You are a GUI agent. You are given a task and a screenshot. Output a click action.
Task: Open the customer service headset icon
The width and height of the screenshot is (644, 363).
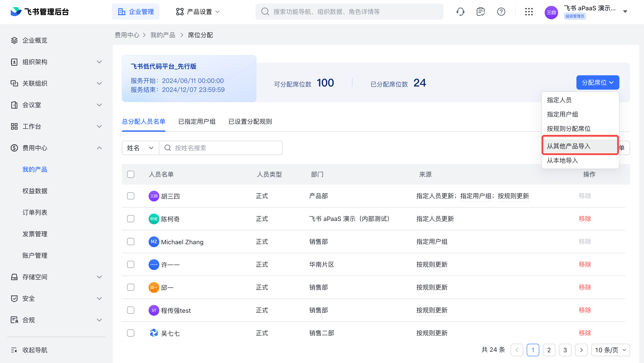point(460,11)
